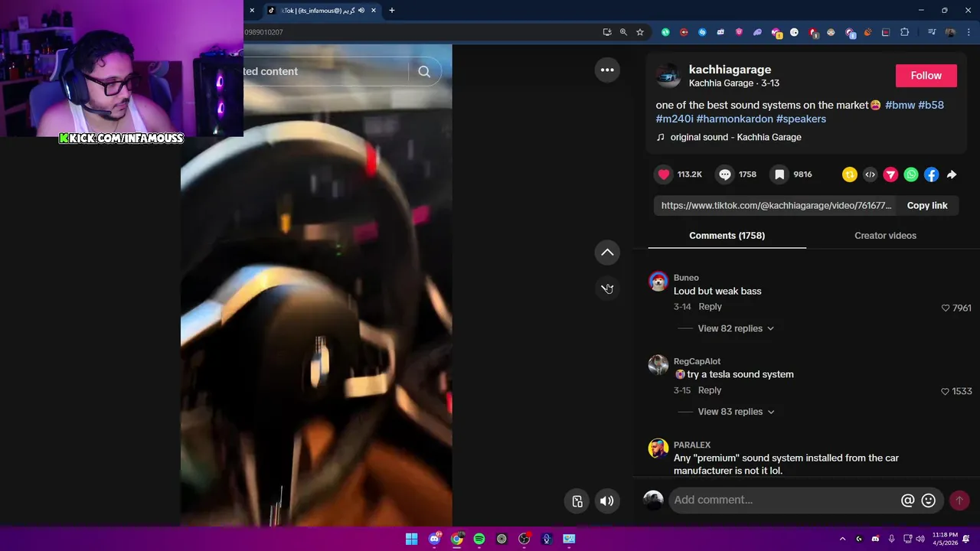This screenshot has width=980, height=551.
Task: Toggle the auto-scroll icon beside volume
Action: 577,501
